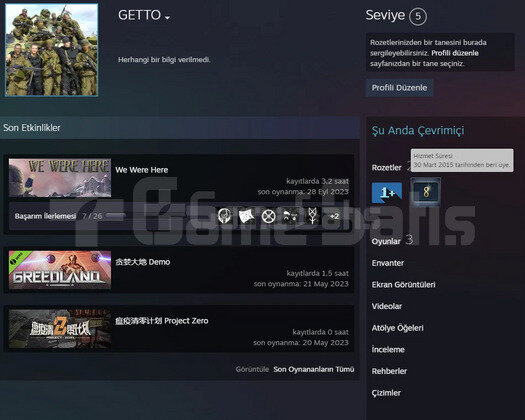The height and width of the screenshot is (420, 525).
Task: Open the second achievement icon with map
Action: click(246, 216)
